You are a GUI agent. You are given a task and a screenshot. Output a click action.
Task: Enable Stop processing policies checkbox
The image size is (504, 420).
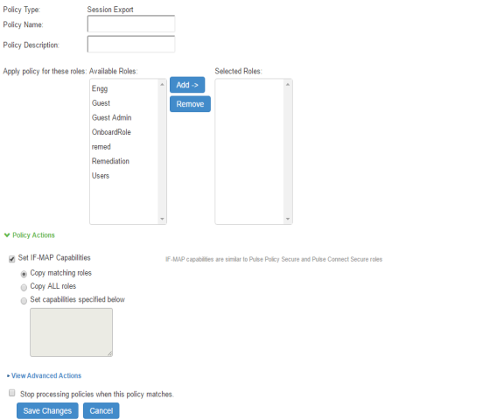click(12, 392)
